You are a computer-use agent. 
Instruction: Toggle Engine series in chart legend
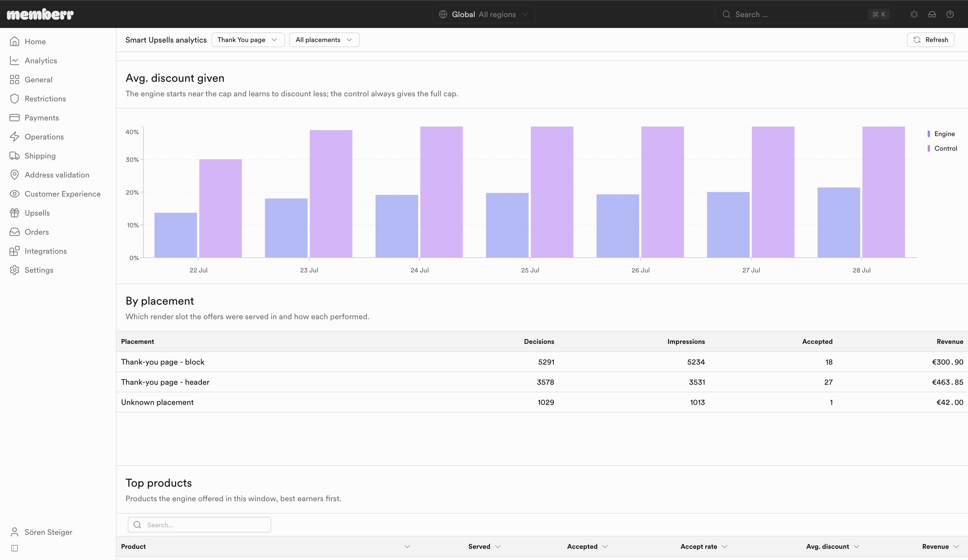[x=941, y=134]
